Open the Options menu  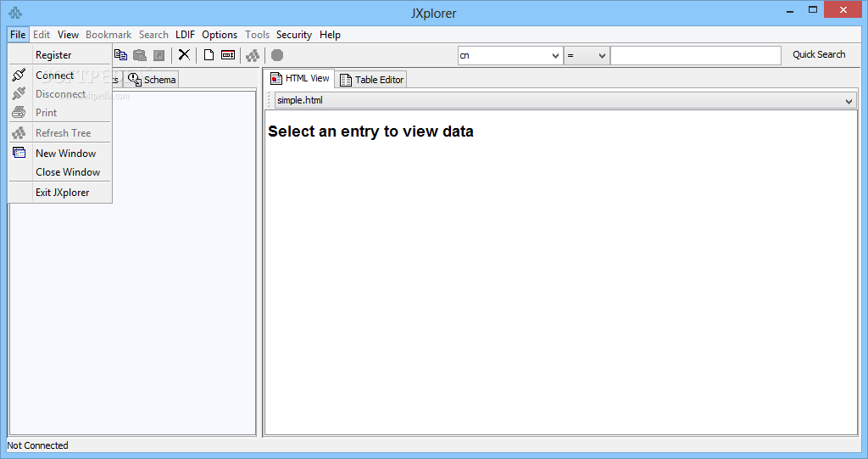click(220, 35)
